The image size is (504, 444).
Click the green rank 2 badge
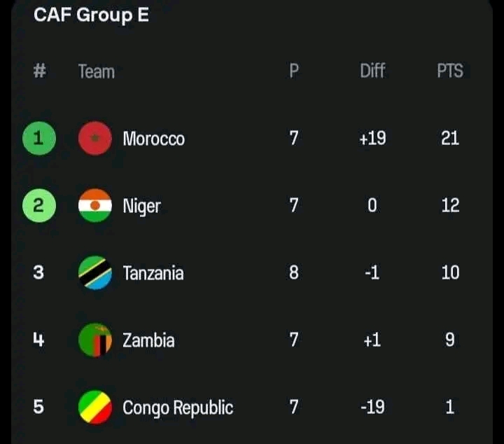click(x=38, y=205)
